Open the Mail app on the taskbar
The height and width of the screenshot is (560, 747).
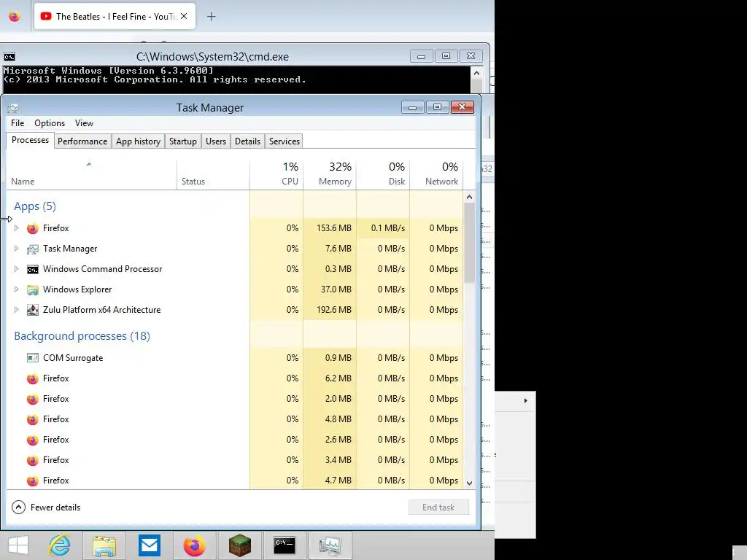click(x=149, y=545)
